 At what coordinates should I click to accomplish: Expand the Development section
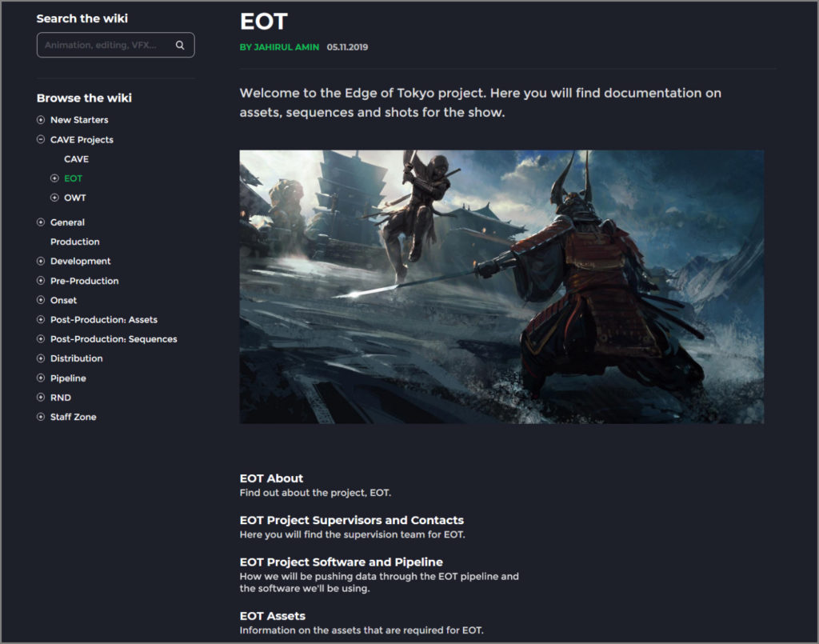click(x=40, y=261)
